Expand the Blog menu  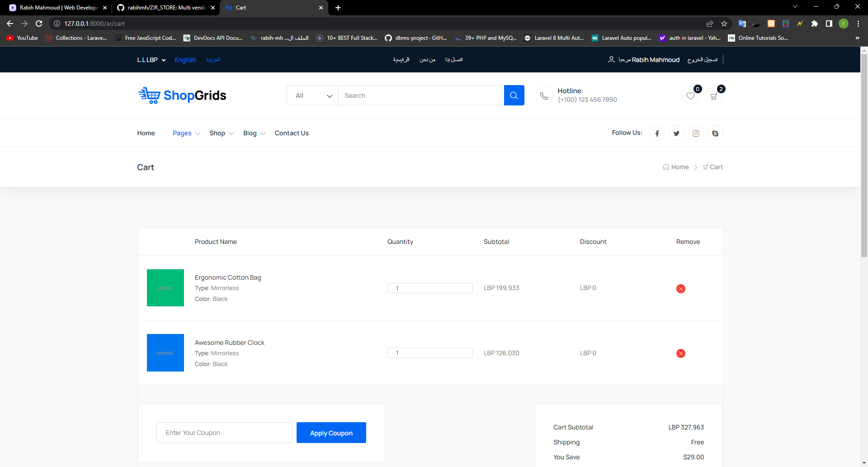click(x=255, y=133)
